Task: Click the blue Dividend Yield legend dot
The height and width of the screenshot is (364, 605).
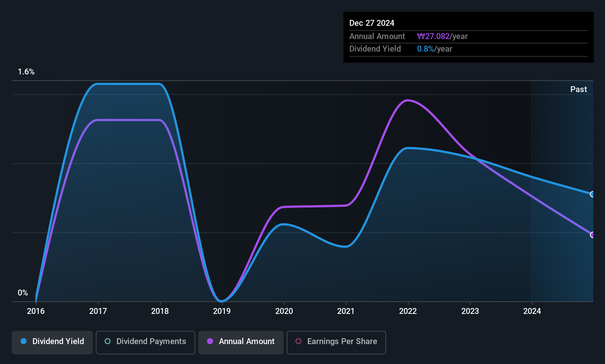Action: 24,341
